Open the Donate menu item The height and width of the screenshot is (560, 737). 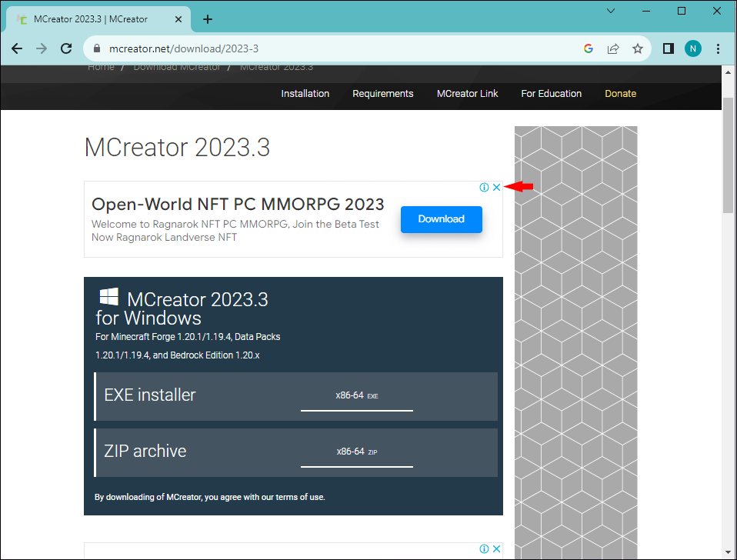pos(620,94)
